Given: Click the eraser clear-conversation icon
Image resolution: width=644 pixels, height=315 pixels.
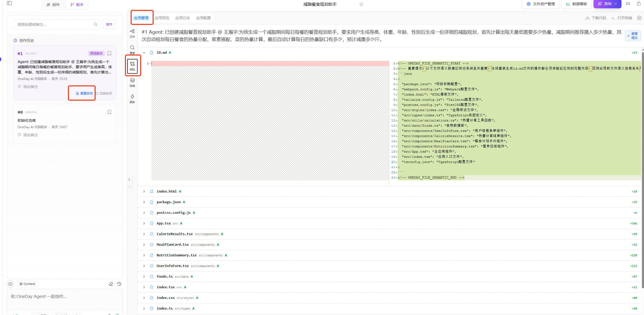Looking at the screenshot, I should point(111,284).
